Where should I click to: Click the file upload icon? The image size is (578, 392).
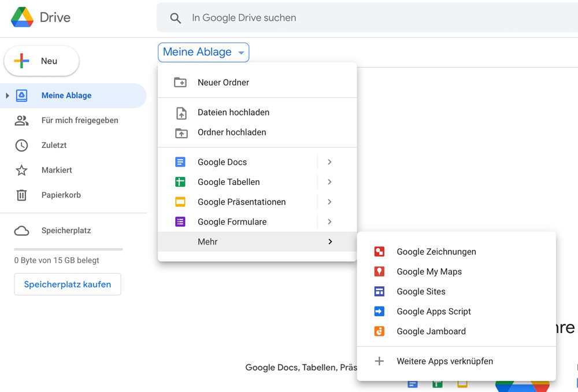tap(181, 113)
